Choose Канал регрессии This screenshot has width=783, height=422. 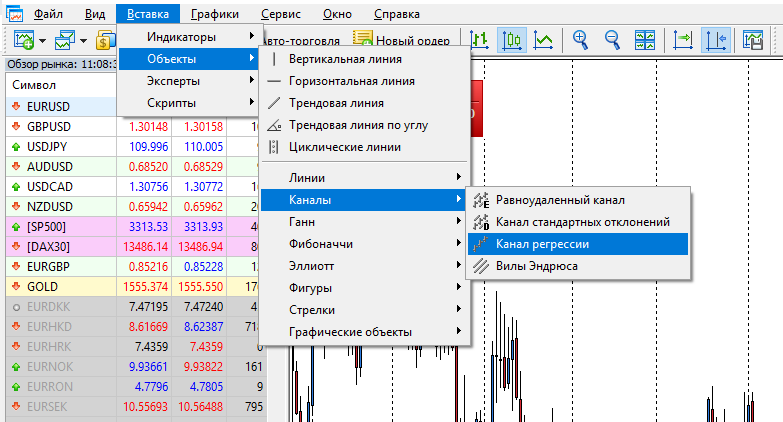coord(578,244)
